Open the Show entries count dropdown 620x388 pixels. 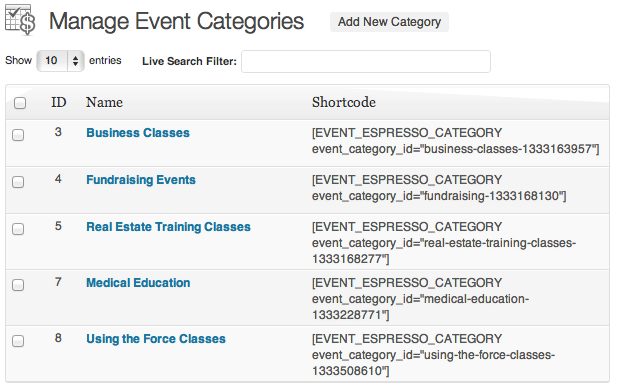[x=60, y=61]
